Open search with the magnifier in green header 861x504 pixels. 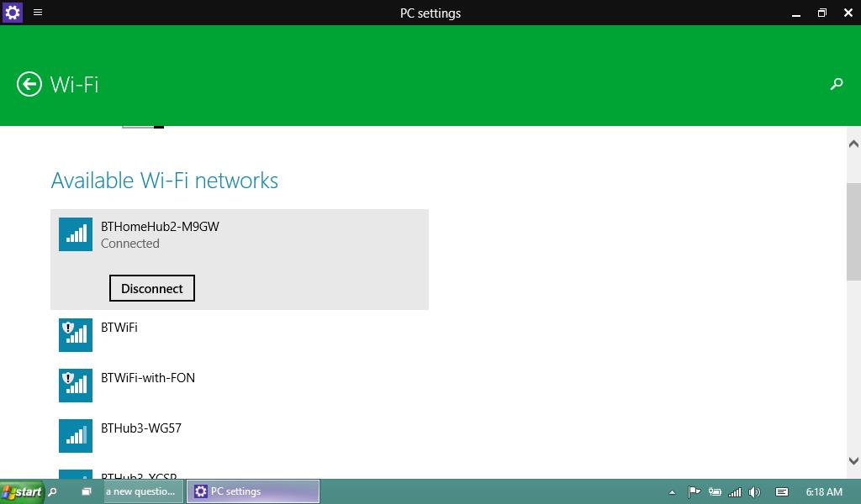[x=837, y=84]
